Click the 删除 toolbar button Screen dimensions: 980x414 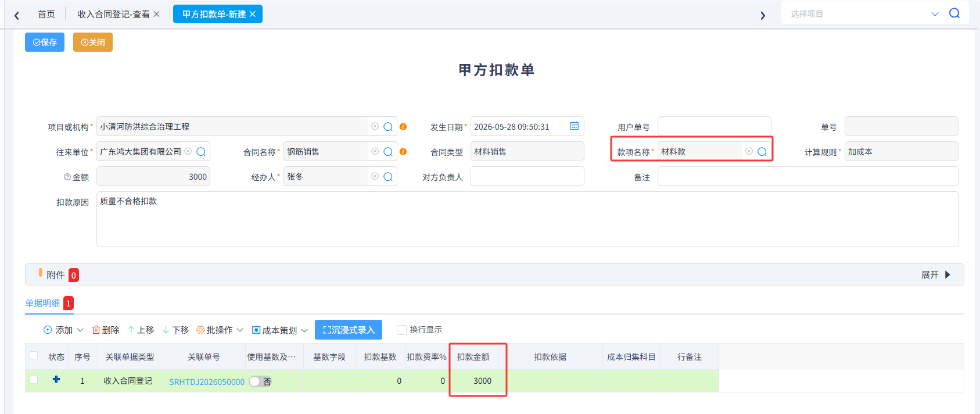click(106, 330)
